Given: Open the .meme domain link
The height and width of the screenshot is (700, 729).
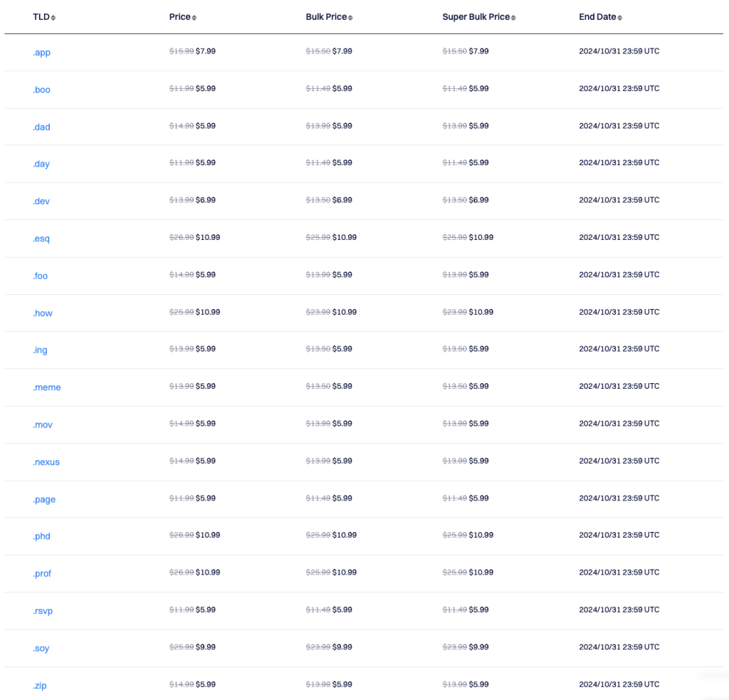Looking at the screenshot, I should 47,387.
